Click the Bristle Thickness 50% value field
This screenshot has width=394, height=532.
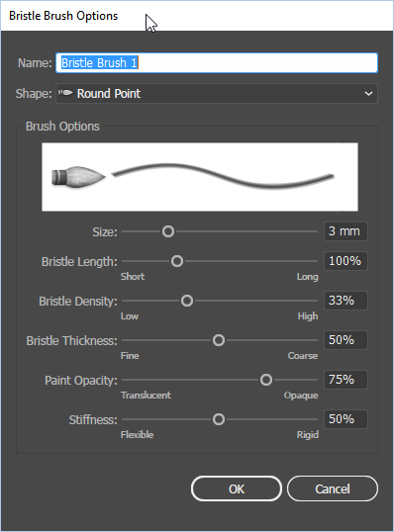coord(345,340)
